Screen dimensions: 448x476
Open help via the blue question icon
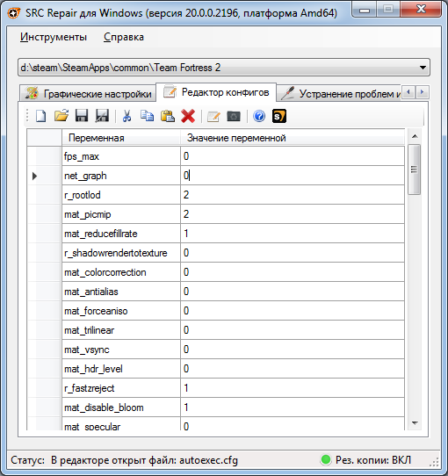[x=259, y=116]
